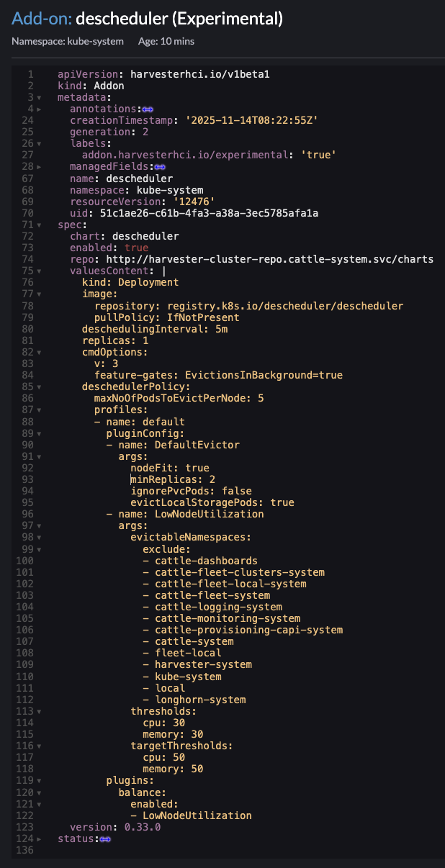
Task: Click the folded-code marker after managedFields
Action: click(x=160, y=166)
